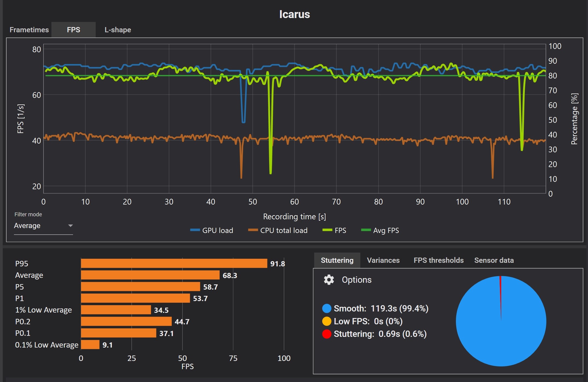The width and height of the screenshot is (588, 382).
Task: Click the Stuttering tab
Action: [x=337, y=260]
